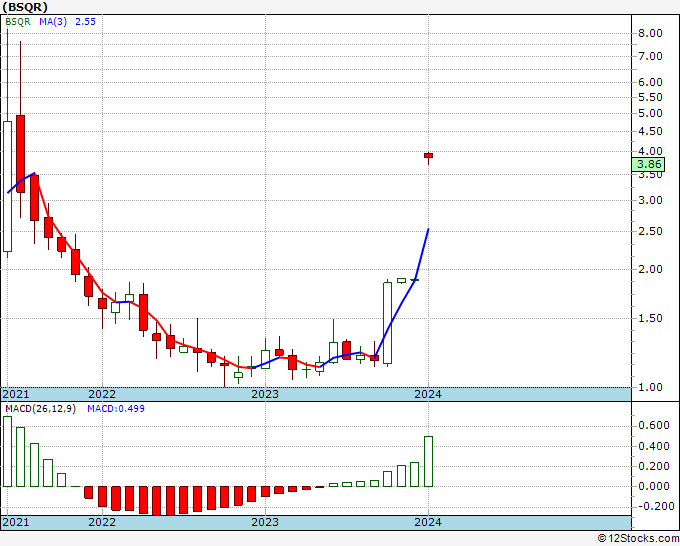
Task: Click the 5.50 price axis label
Action: point(651,98)
